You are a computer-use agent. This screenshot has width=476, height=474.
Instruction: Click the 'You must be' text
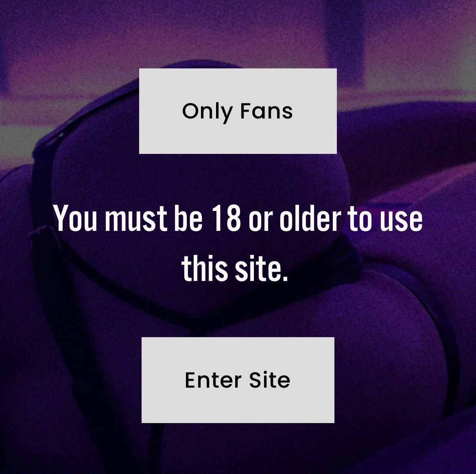[x=128, y=217]
